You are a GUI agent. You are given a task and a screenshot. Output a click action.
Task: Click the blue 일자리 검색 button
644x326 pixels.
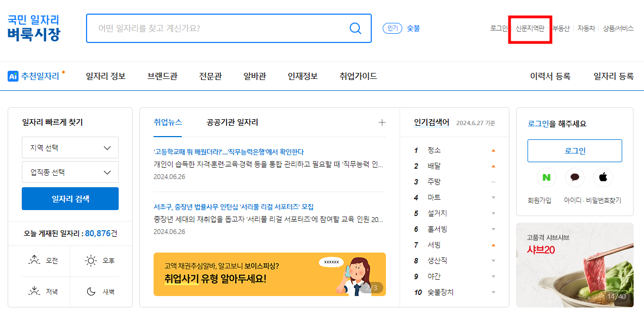[x=70, y=198]
